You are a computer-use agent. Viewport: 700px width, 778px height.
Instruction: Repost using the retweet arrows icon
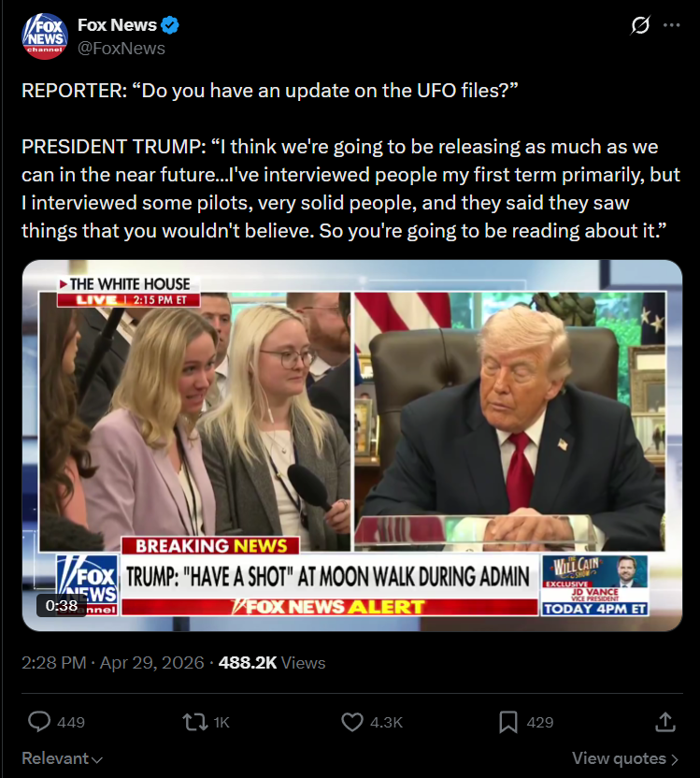(195, 722)
